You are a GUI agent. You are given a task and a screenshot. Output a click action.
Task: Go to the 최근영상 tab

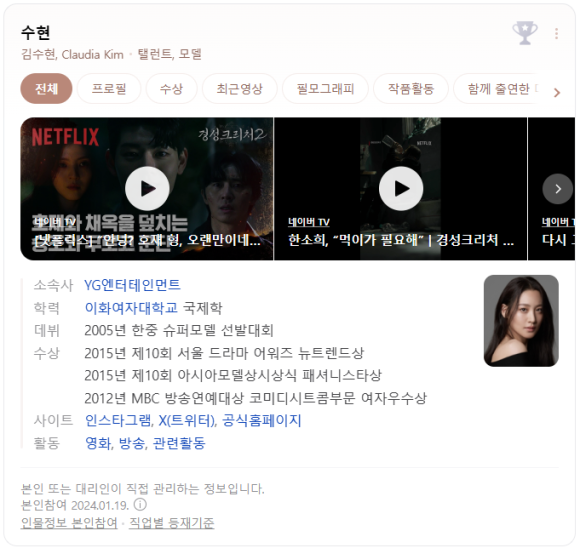[x=239, y=89]
